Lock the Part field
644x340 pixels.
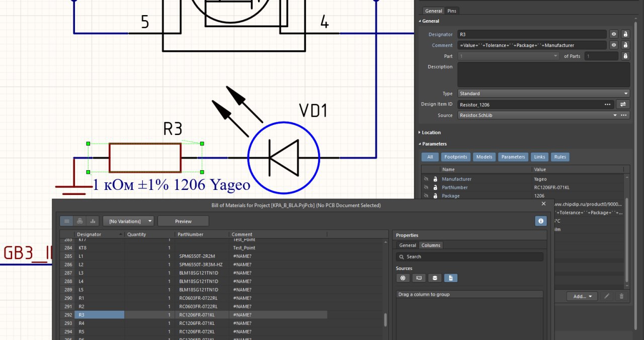pos(625,56)
